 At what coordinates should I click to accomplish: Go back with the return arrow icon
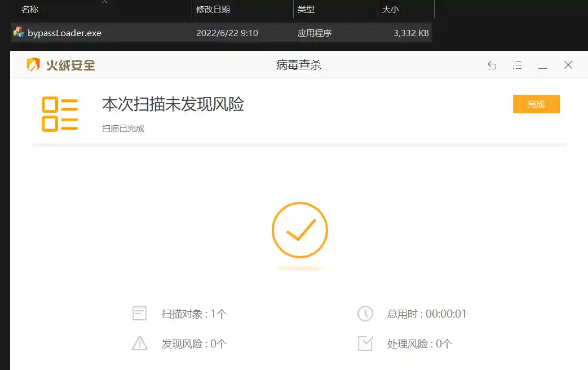(492, 65)
